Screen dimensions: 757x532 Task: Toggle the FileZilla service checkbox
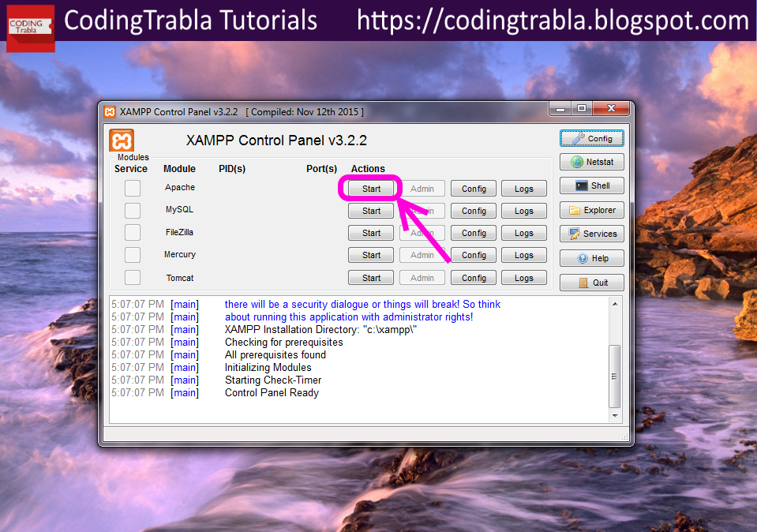[x=133, y=233]
